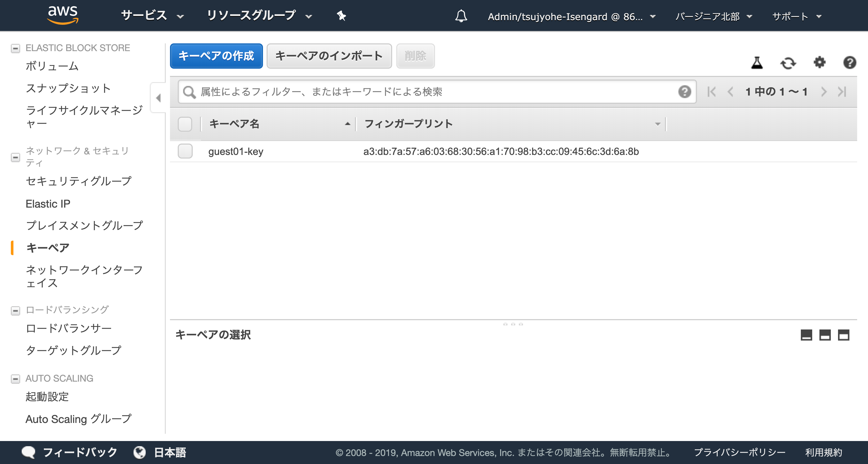868x464 pixels.
Task: Open the 利用規約 link
Action: [824, 452]
